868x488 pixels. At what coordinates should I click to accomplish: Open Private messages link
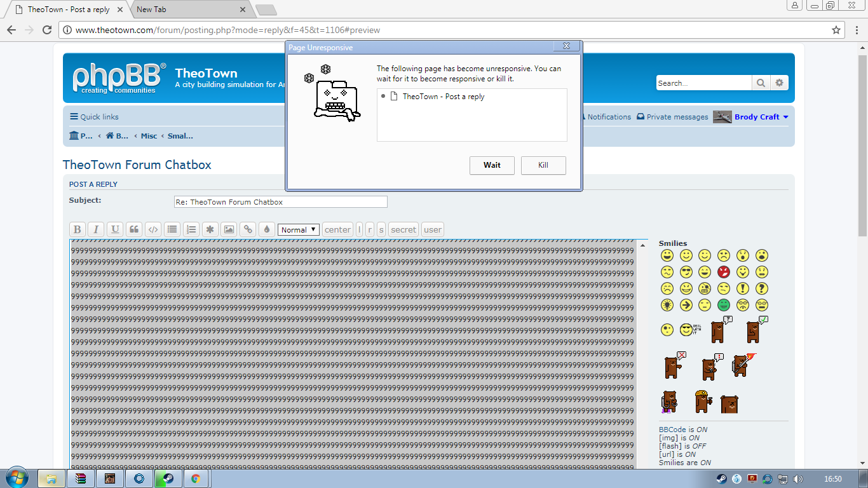[x=672, y=117]
